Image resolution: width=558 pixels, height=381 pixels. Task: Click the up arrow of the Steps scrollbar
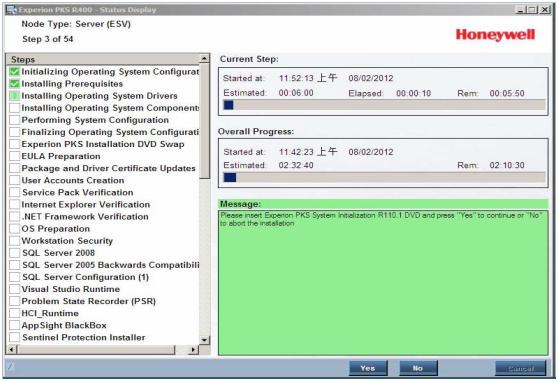[204, 58]
